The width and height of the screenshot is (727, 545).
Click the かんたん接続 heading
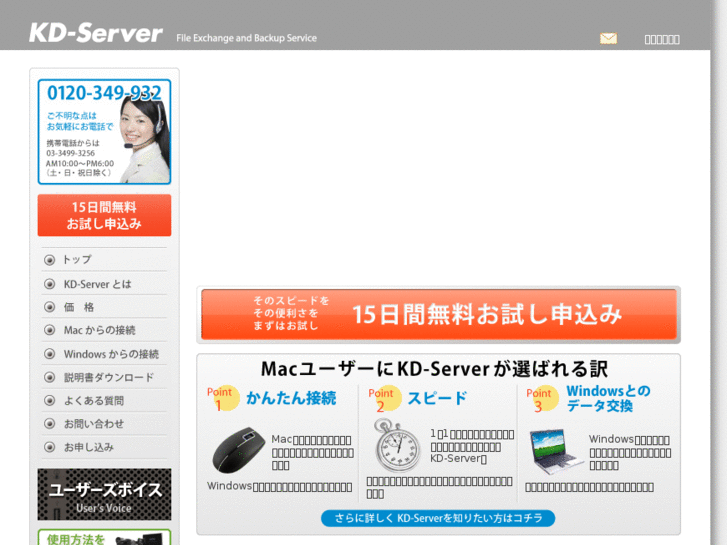(291, 398)
